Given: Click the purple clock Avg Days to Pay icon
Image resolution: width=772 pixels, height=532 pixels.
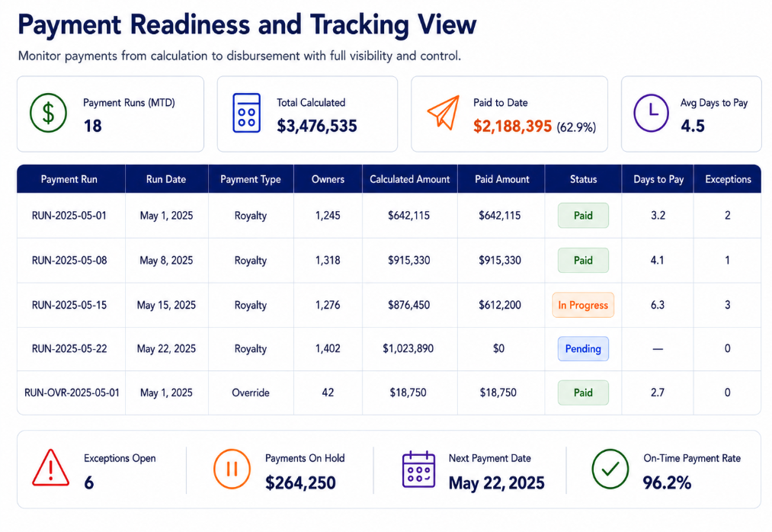Looking at the screenshot, I should (651, 113).
